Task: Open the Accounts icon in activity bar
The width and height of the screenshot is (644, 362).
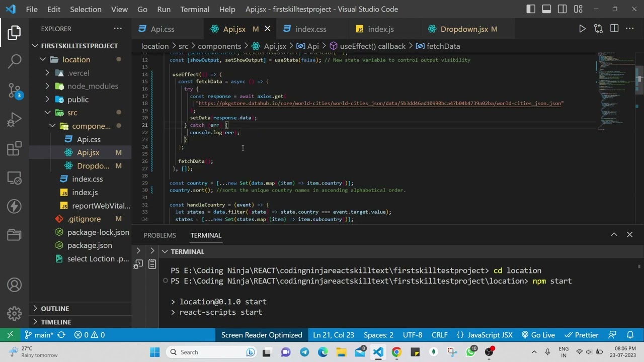Action: [x=15, y=285]
